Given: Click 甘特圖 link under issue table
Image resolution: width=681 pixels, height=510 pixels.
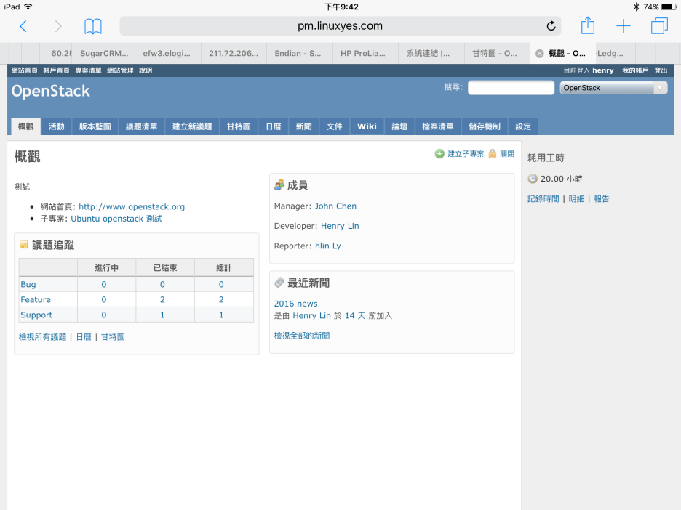Looking at the screenshot, I should [112, 337].
